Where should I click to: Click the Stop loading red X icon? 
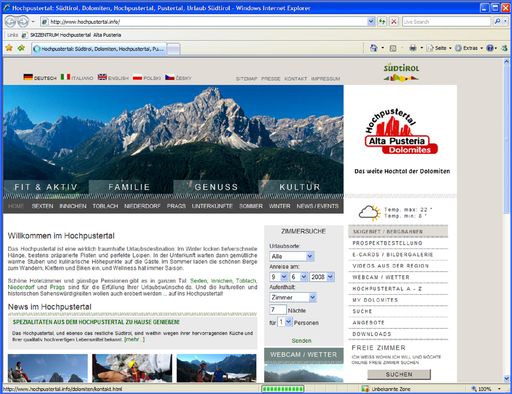(394, 22)
